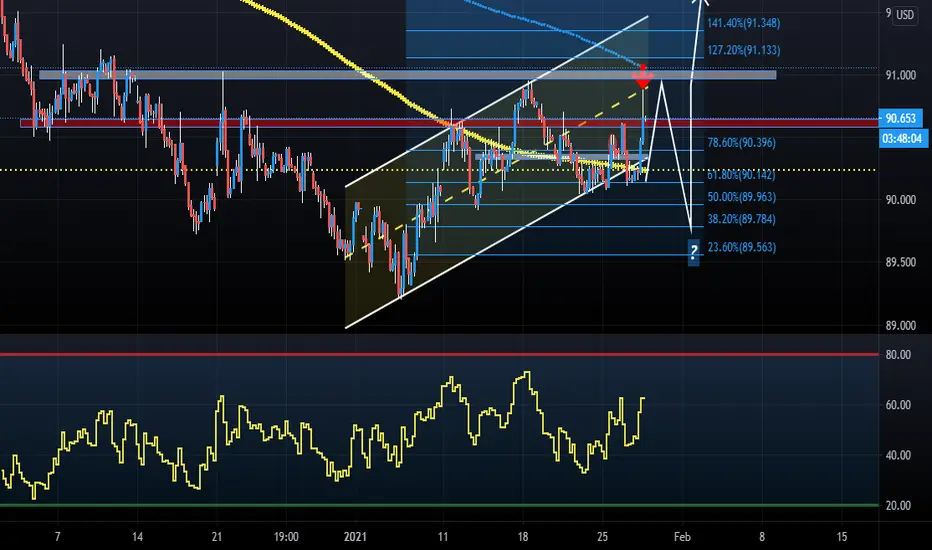Click the 2021 date label on time axis
This screenshot has width=932, height=550.
[355, 537]
